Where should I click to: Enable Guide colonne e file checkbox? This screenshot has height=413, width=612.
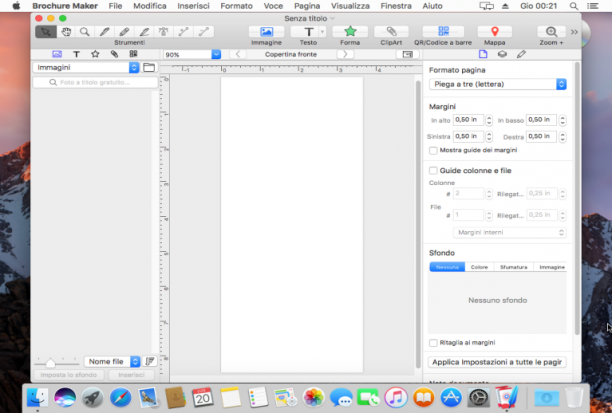[433, 171]
